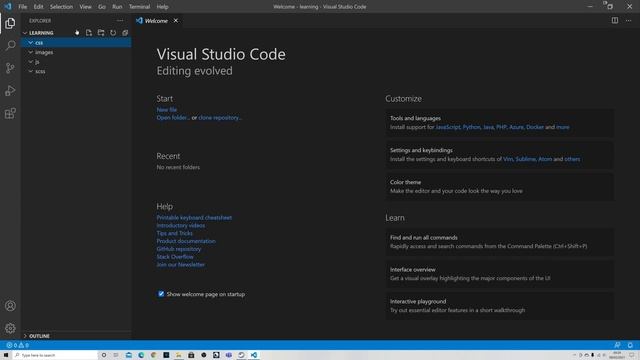Click the clone repository link
This screenshot has width=640, height=360.
220,118
